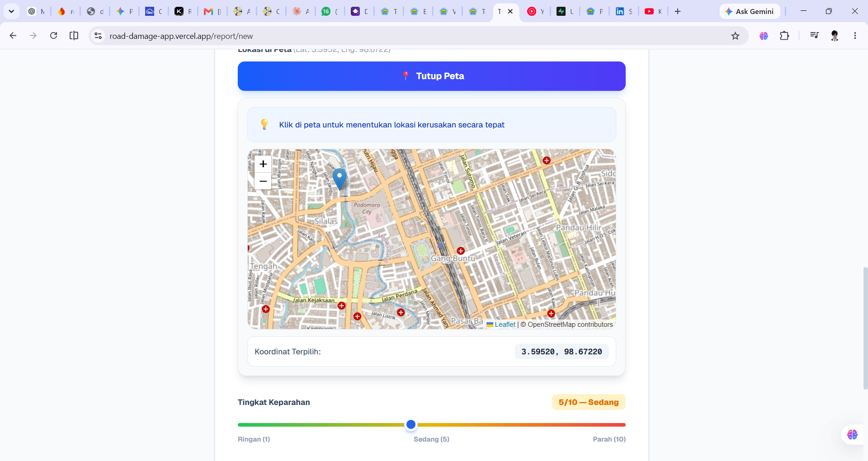
Task: Switch to the YouTube tab with K title
Action: click(x=654, y=11)
